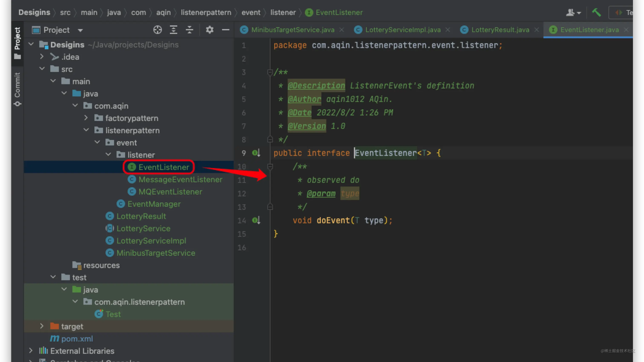The image size is (644, 362).
Task: Collapse the com.aqin package
Action: [75, 106]
